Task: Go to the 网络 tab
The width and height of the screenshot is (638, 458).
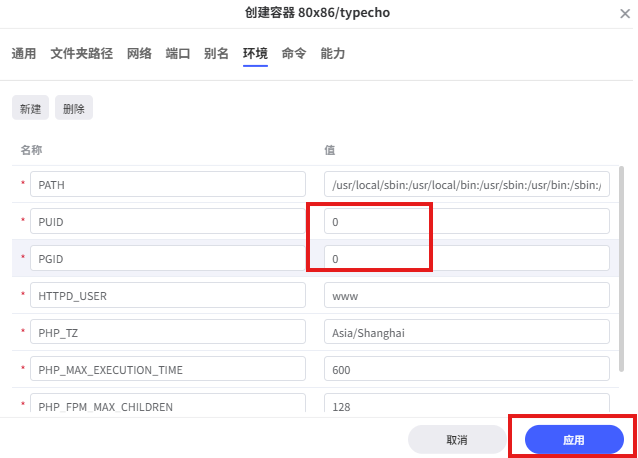Action: (139, 54)
